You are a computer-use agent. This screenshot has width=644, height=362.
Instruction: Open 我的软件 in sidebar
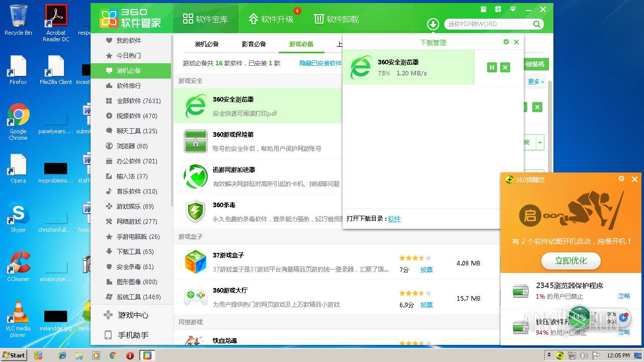coord(131,40)
